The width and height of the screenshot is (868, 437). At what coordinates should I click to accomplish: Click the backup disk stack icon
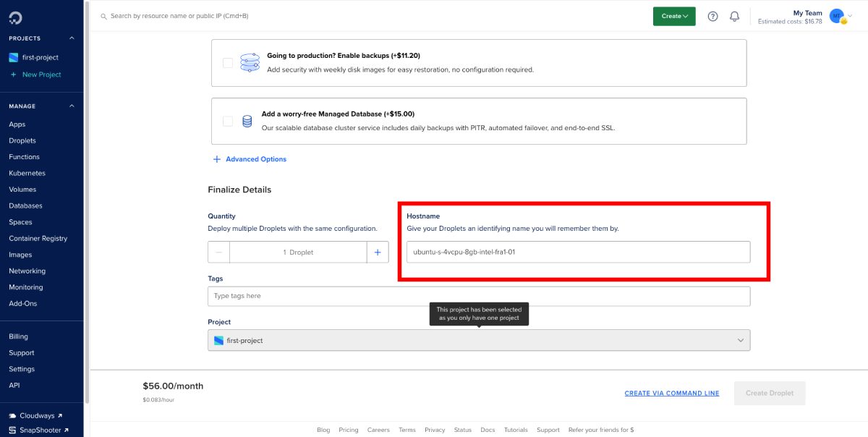pos(249,63)
